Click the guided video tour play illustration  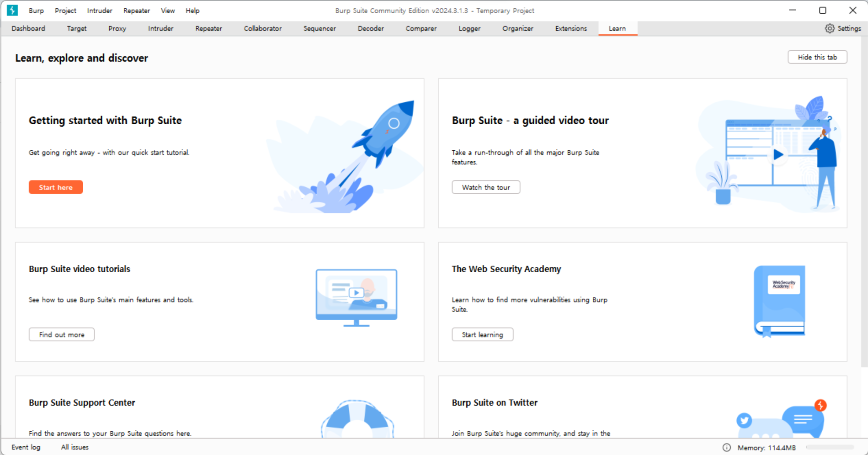coord(769,154)
